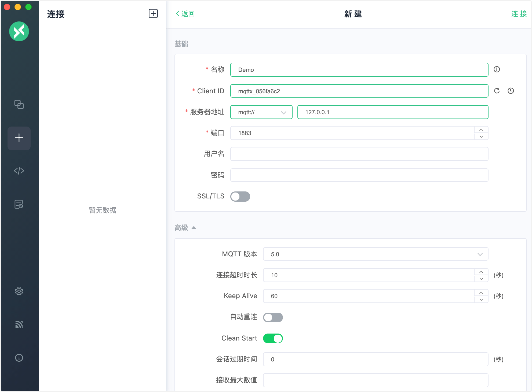Click the 连接 connect button at top right
Viewport: 532px width, 392px height.
click(x=519, y=14)
